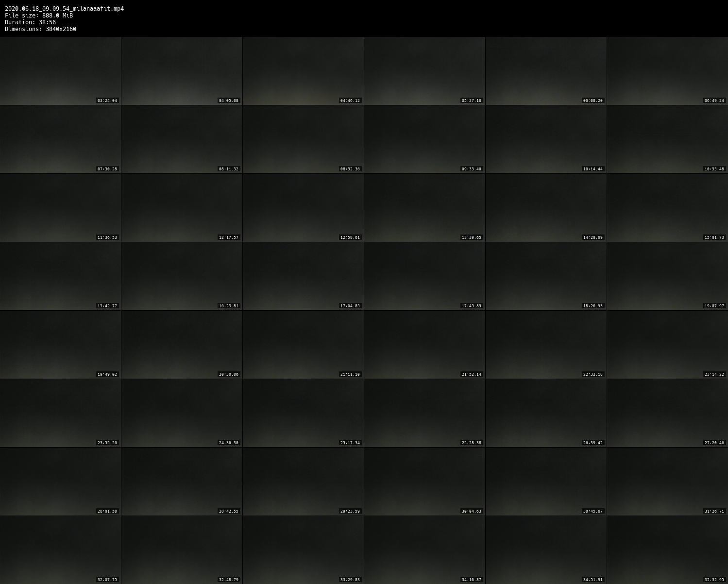Viewport: 728px width, 584px height.
Task: Select the frame at 05:27.16
Action: (424, 71)
